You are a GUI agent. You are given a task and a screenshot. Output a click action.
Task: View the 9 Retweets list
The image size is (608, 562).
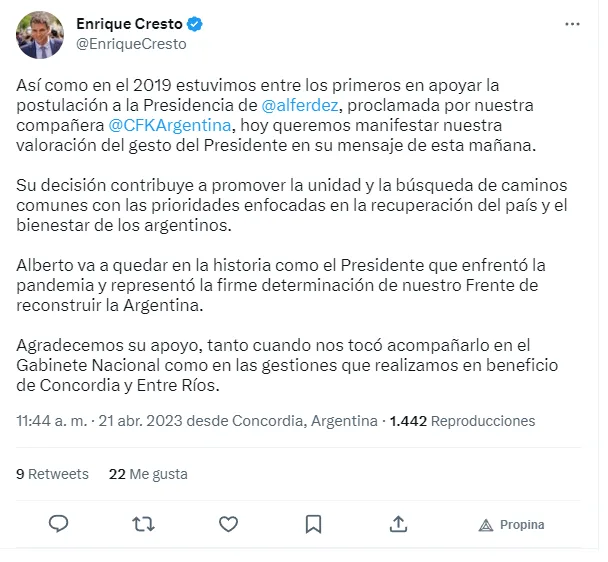pos(52,474)
